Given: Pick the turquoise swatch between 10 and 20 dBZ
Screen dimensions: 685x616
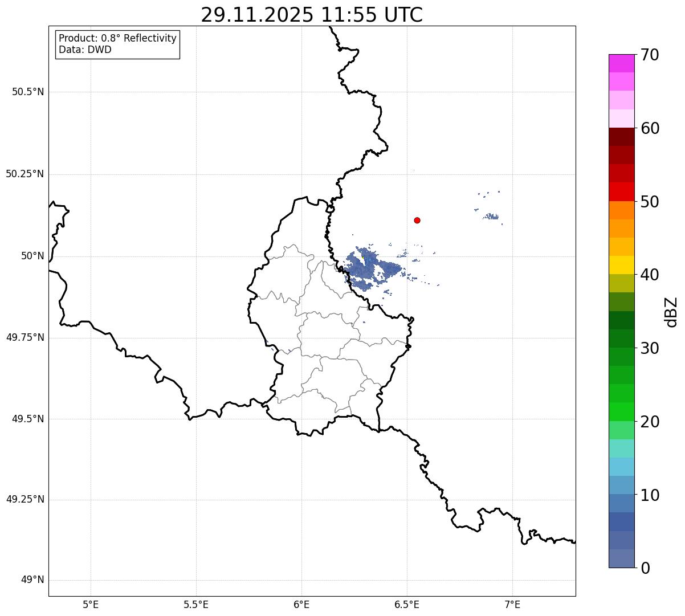Looking at the screenshot, I should click(x=621, y=448).
